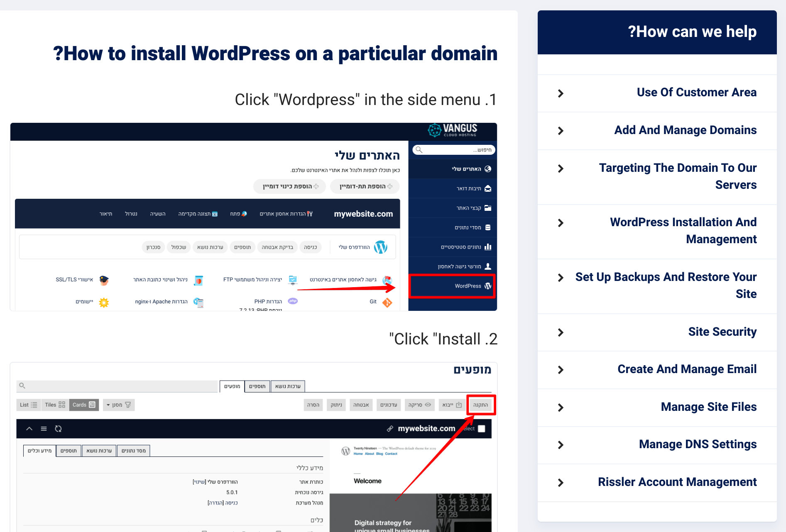Click the Git orange diamond icon

[387, 303]
